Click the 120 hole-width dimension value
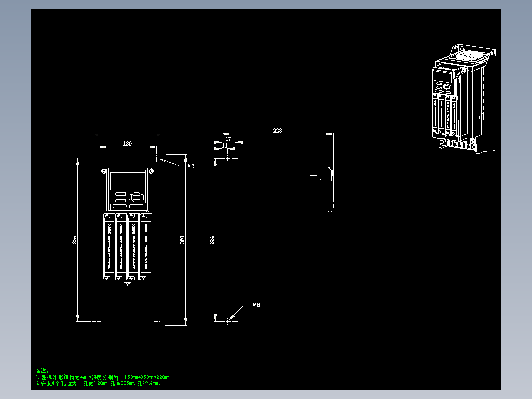The width and height of the screenshot is (532, 399). [x=127, y=144]
